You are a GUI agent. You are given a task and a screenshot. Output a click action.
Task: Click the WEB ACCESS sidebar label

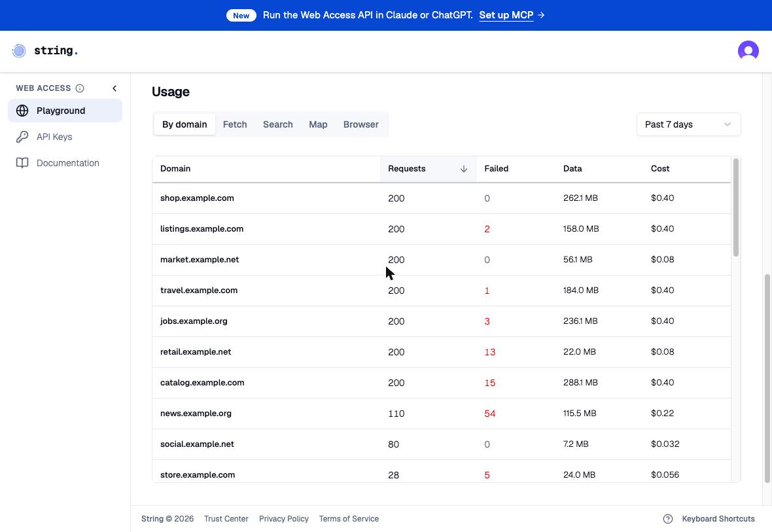click(43, 88)
